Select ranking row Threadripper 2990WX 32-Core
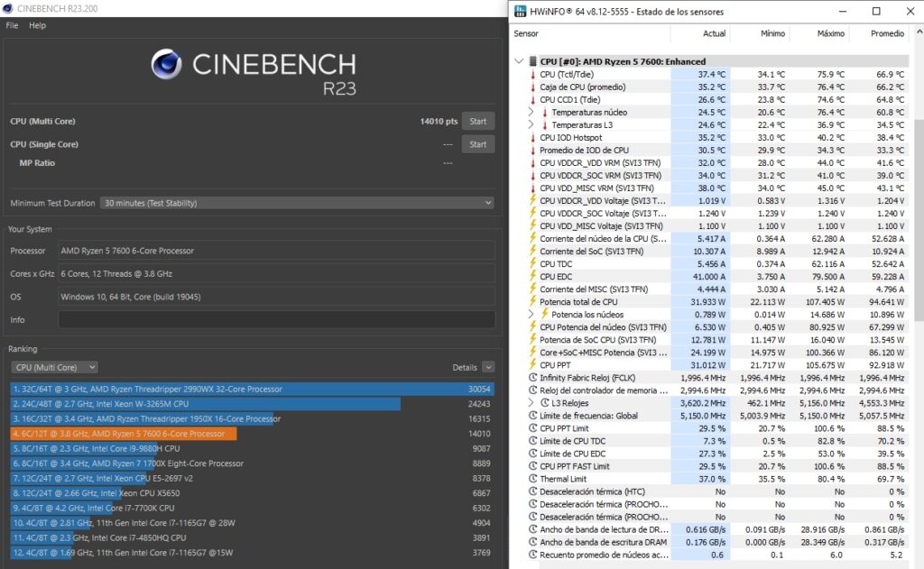 (x=253, y=390)
